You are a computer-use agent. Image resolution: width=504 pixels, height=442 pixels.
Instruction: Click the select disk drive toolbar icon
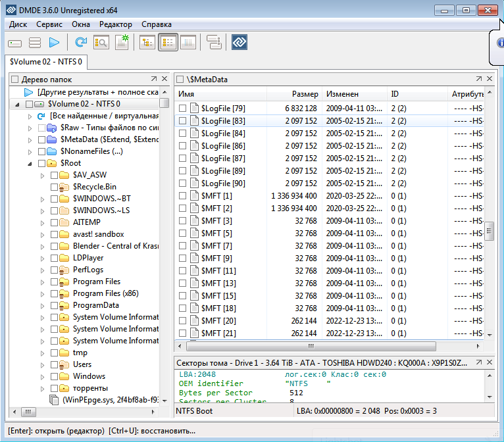15,43
